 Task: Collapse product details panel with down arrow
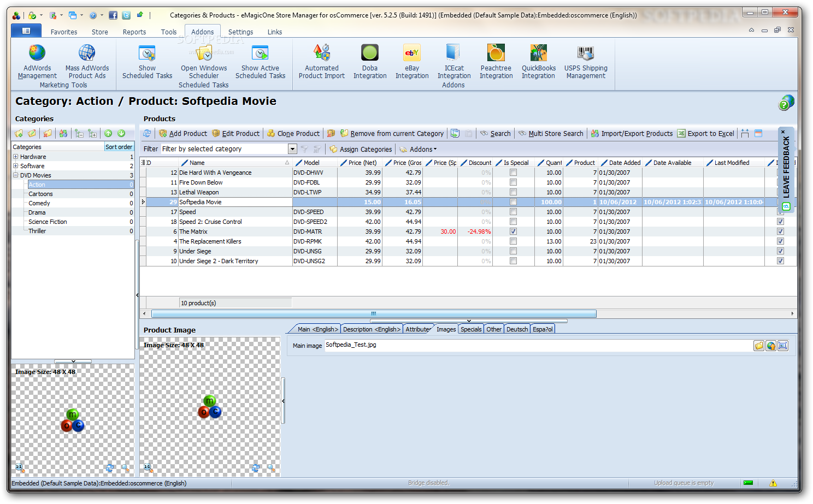(x=469, y=321)
